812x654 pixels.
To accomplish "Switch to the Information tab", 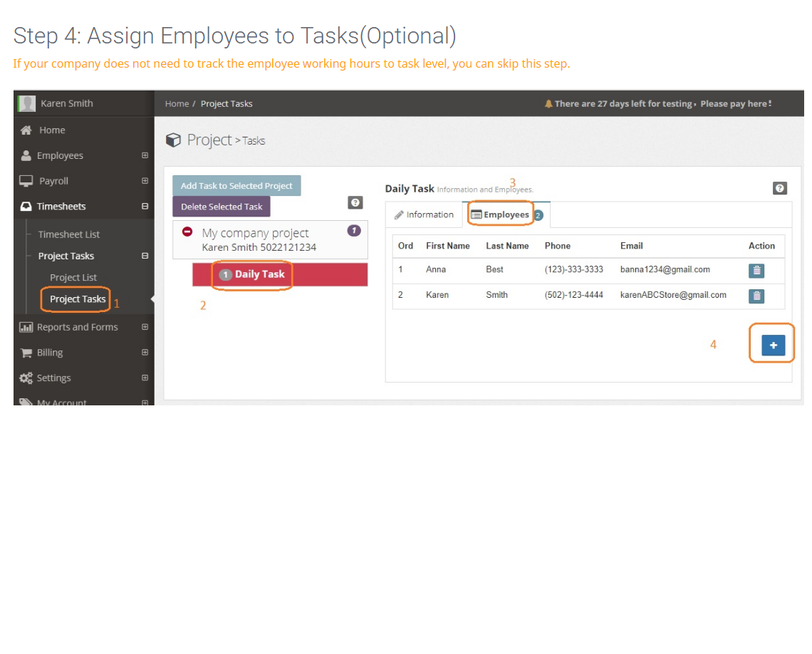I will click(x=424, y=214).
